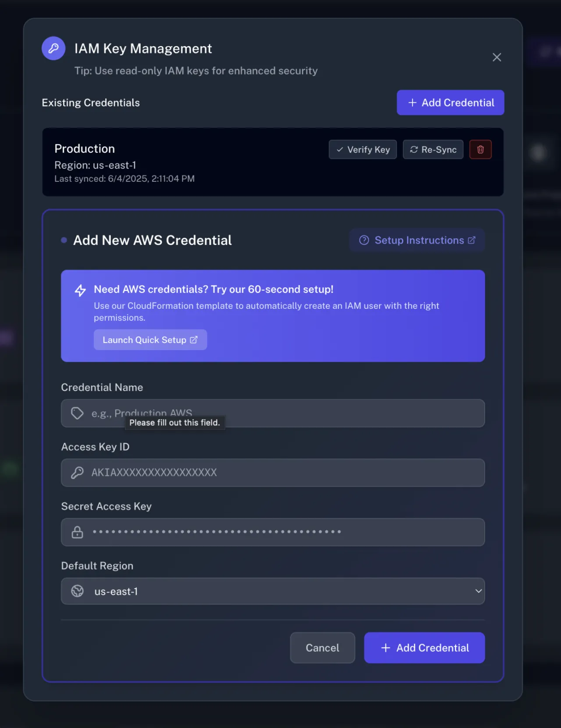The image size is (561, 728).
Task: Close the IAM Key Management dialog
Action: coord(497,57)
